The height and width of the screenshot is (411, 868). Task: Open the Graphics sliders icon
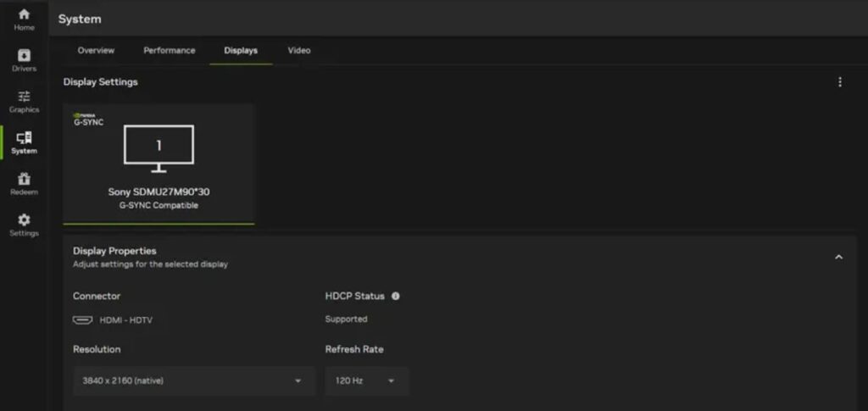click(24, 97)
